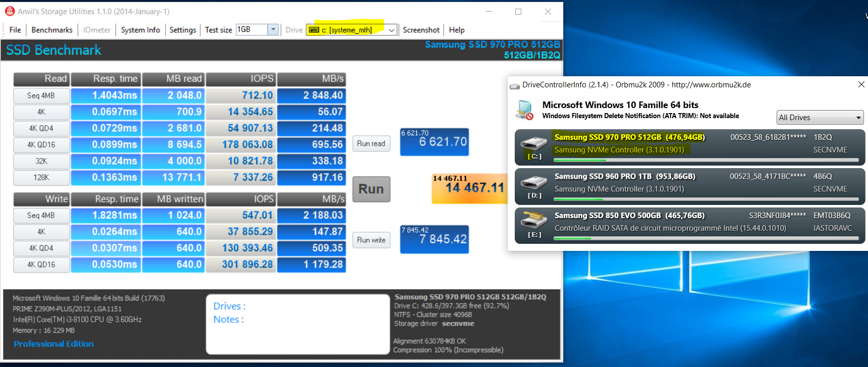The image size is (868, 367).
Task: Select the D: Samsung 960 PRO drive icon
Action: point(534,182)
